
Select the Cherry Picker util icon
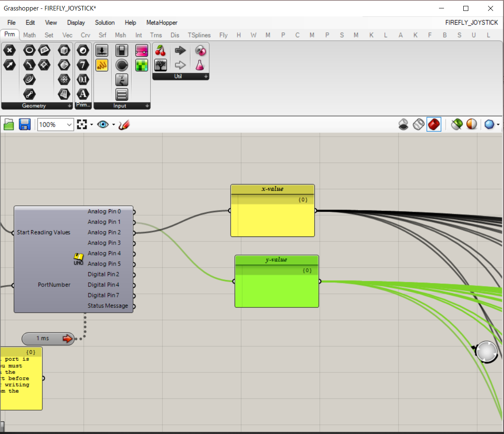coord(160,51)
